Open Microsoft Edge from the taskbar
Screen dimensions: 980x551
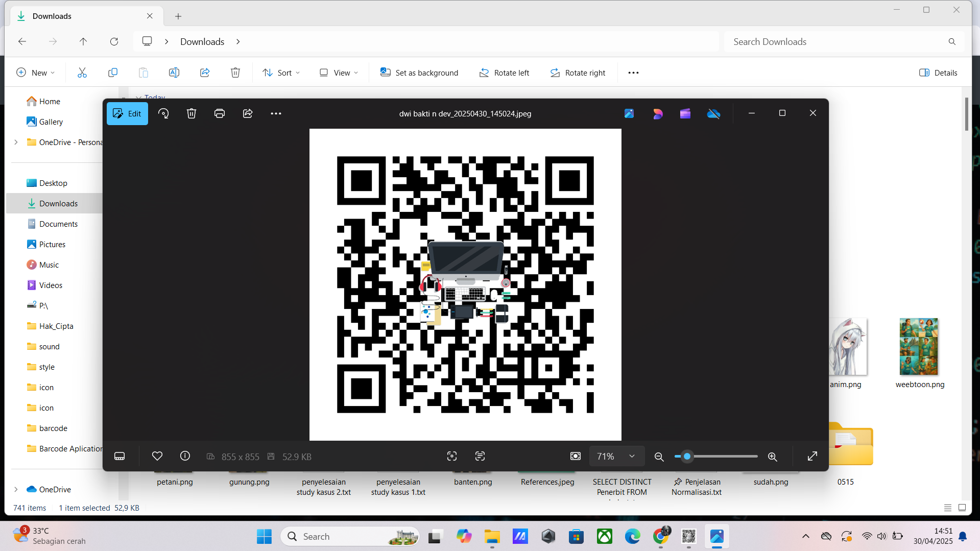point(633,536)
